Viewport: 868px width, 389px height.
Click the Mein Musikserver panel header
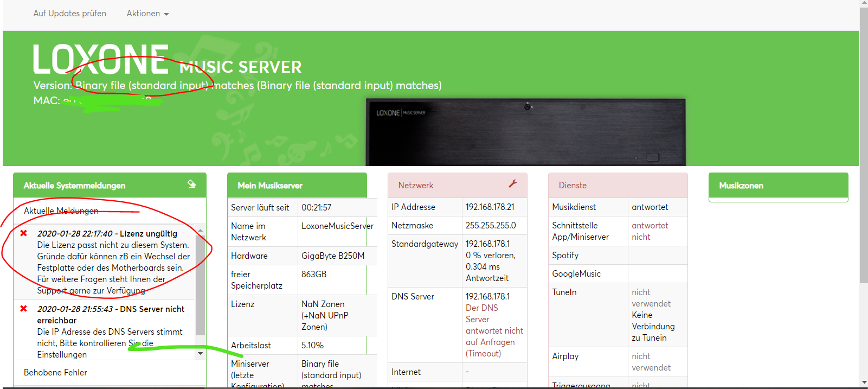[297, 186]
